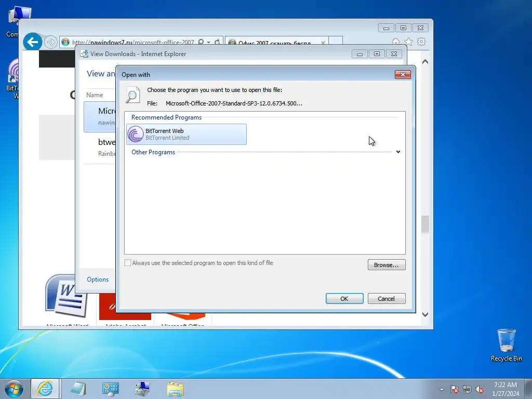Open Favorites star in Internet Explorer
Image resolution: width=532 pixels, height=399 pixels.
(408, 42)
